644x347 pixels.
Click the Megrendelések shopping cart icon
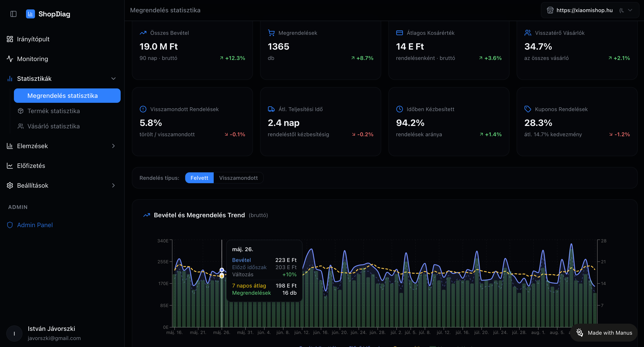coord(271,33)
